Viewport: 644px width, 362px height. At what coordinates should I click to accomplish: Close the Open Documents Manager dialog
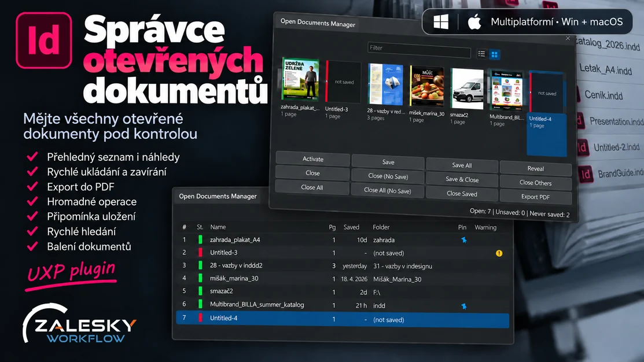coord(568,38)
